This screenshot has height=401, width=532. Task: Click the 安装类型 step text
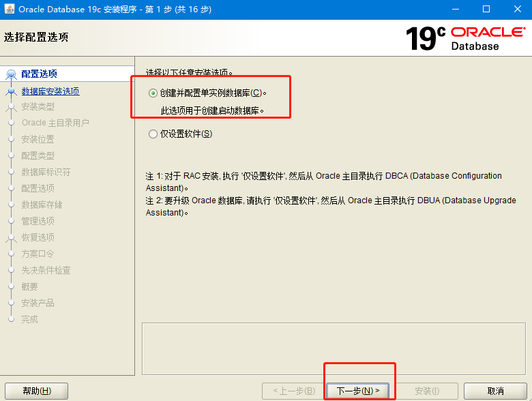pos(38,106)
